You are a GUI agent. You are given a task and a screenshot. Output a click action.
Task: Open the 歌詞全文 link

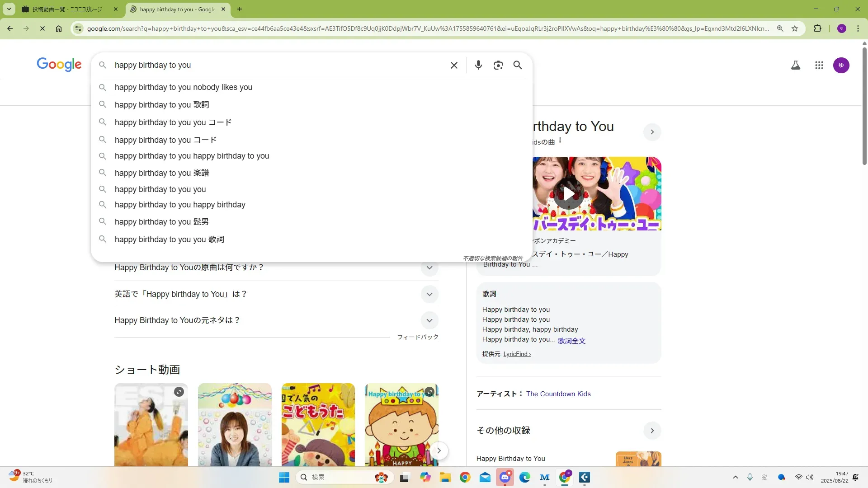click(571, 341)
